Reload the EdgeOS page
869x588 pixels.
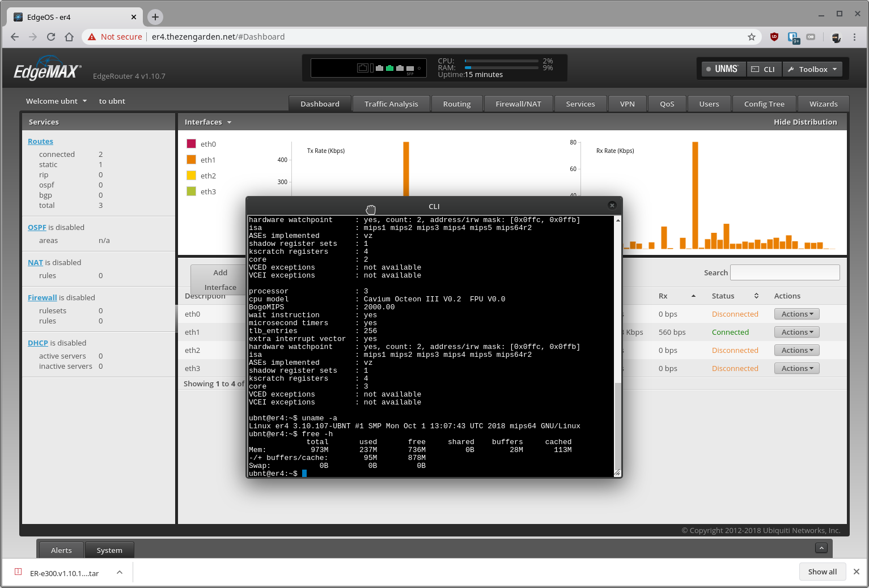click(51, 37)
